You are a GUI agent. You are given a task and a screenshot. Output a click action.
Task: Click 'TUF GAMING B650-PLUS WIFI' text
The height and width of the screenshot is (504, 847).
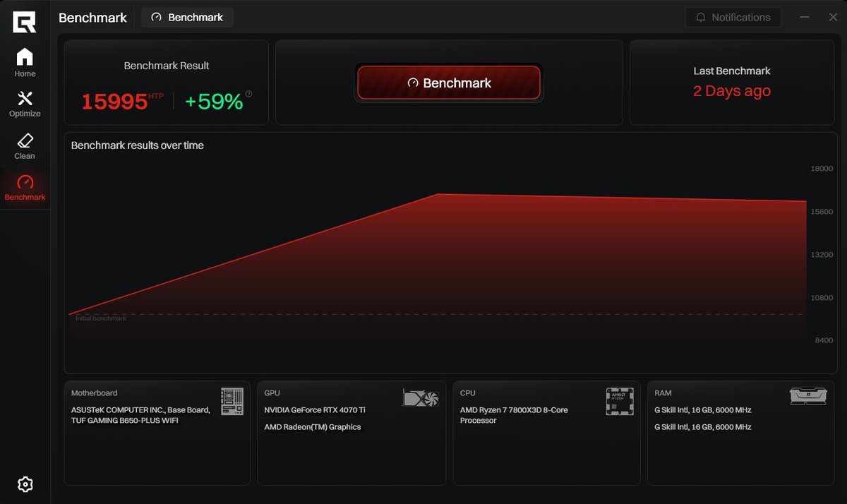pyautogui.click(x=125, y=421)
